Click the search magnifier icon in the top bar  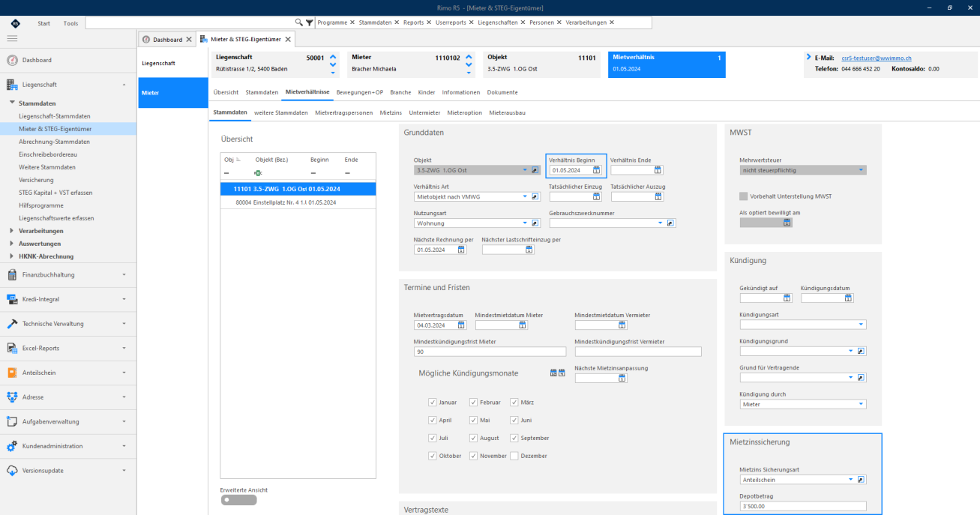299,22
